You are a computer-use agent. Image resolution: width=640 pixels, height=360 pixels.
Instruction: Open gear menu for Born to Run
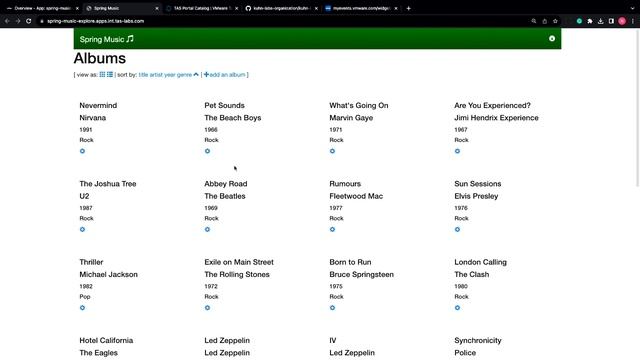[x=332, y=308]
